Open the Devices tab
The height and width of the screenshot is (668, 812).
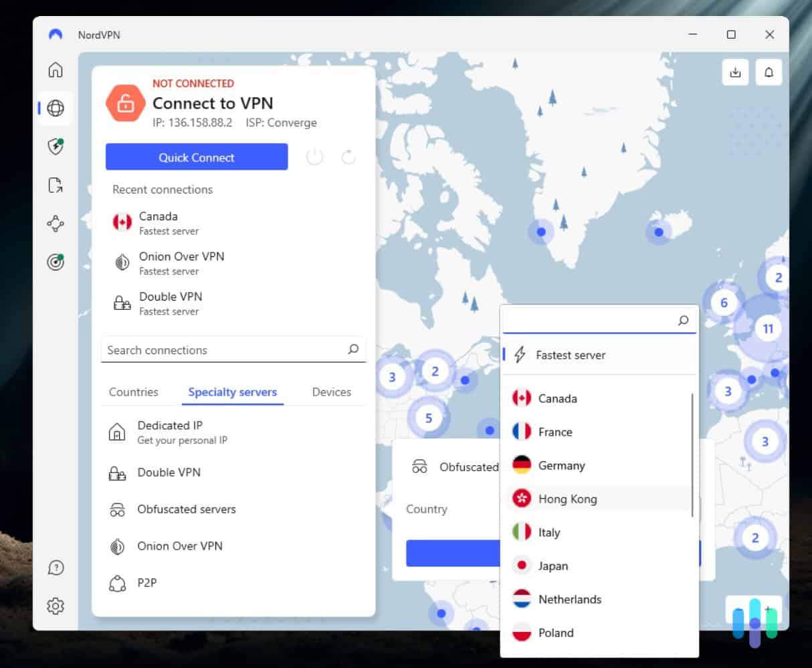[331, 392]
